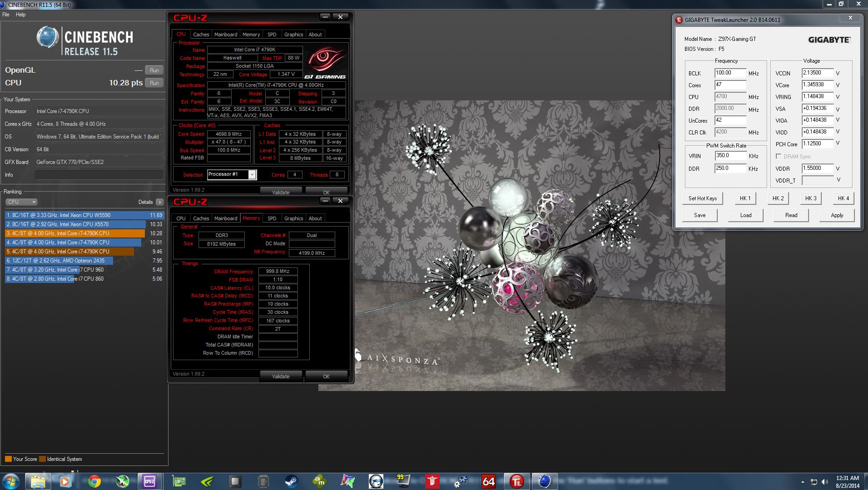The image size is (868, 490).
Task: Click the volume speaker tray icon
Action: pyautogui.click(x=824, y=482)
